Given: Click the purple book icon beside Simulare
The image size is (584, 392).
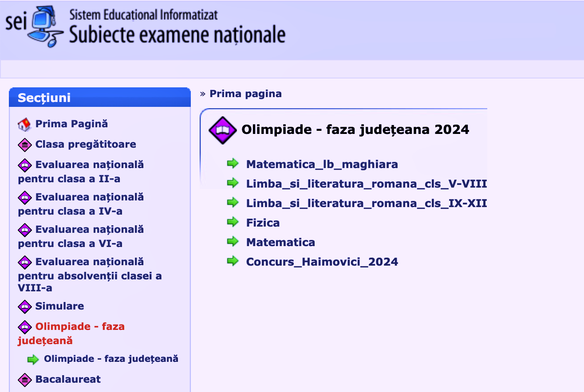Looking at the screenshot, I should pyautogui.click(x=25, y=307).
